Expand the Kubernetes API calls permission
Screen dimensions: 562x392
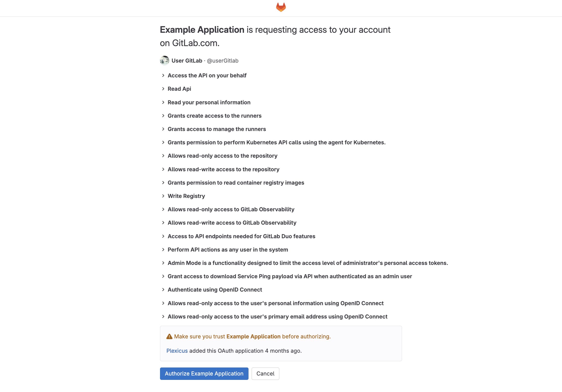(163, 142)
